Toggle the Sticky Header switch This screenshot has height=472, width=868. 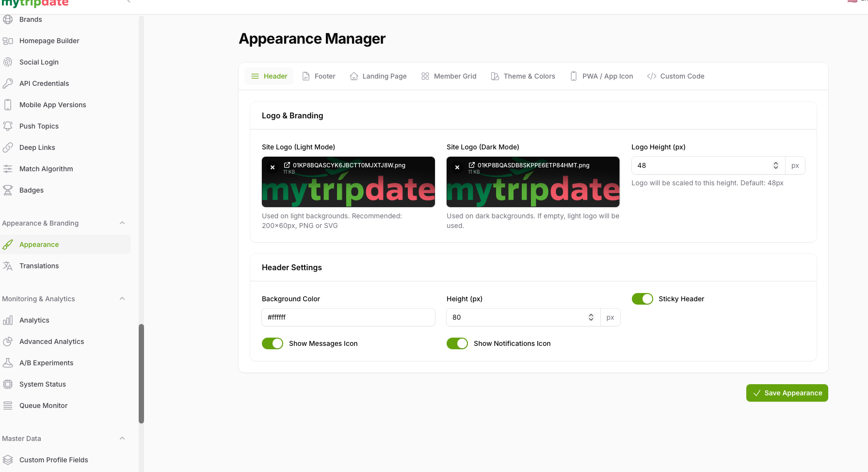point(643,299)
